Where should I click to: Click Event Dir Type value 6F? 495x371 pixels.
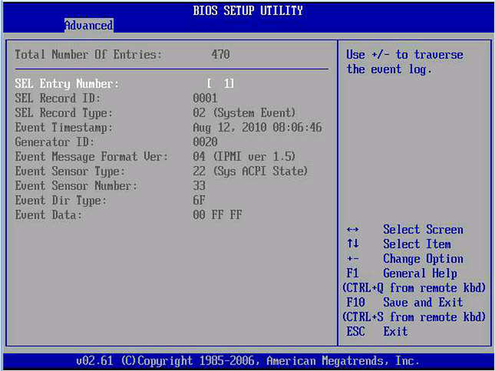click(199, 200)
